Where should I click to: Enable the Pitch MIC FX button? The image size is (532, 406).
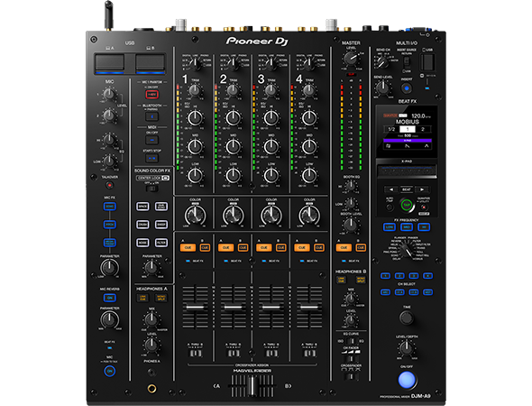pyautogui.click(x=110, y=225)
